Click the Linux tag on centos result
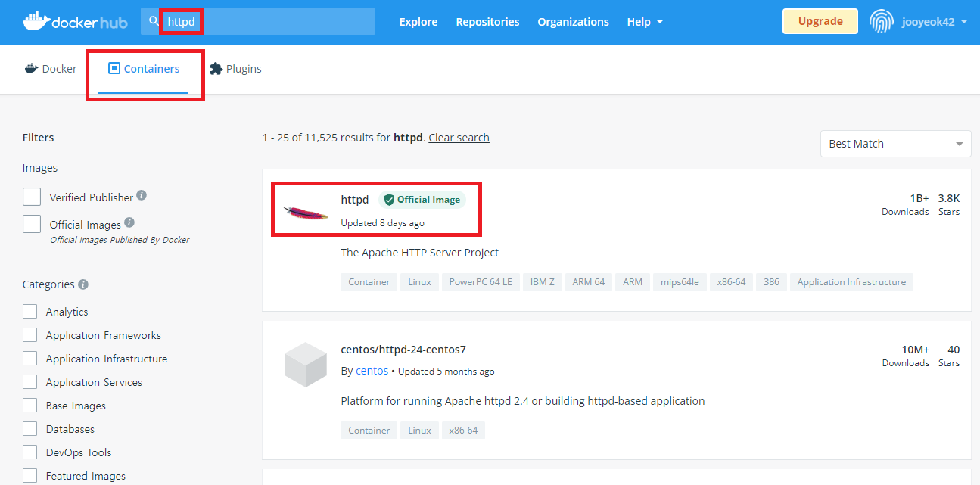 pyautogui.click(x=420, y=431)
